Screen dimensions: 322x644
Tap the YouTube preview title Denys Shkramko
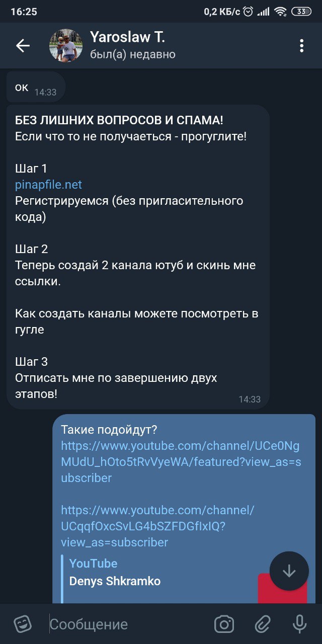[x=115, y=581]
